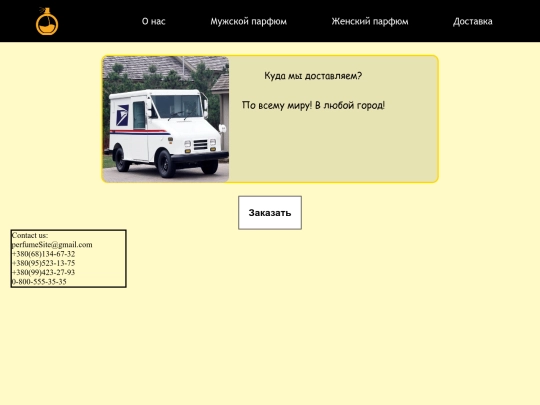Click the "Contact us:" label

coord(30,235)
